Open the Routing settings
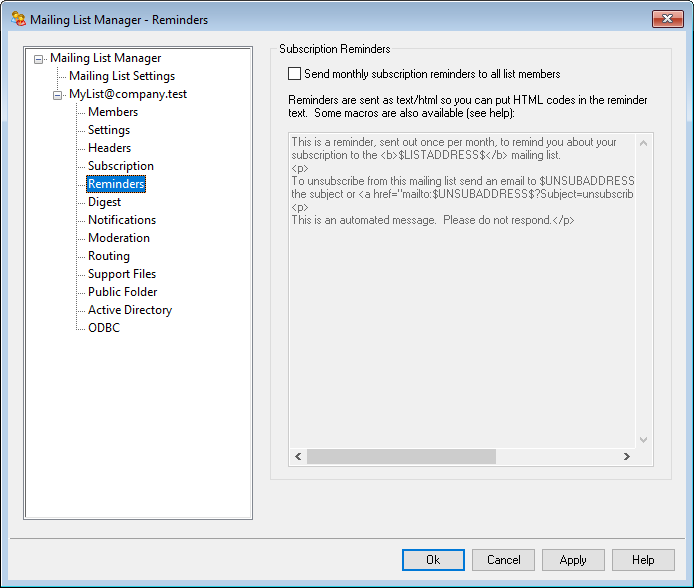The height and width of the screenshot is (588, 694). [108, 256]
